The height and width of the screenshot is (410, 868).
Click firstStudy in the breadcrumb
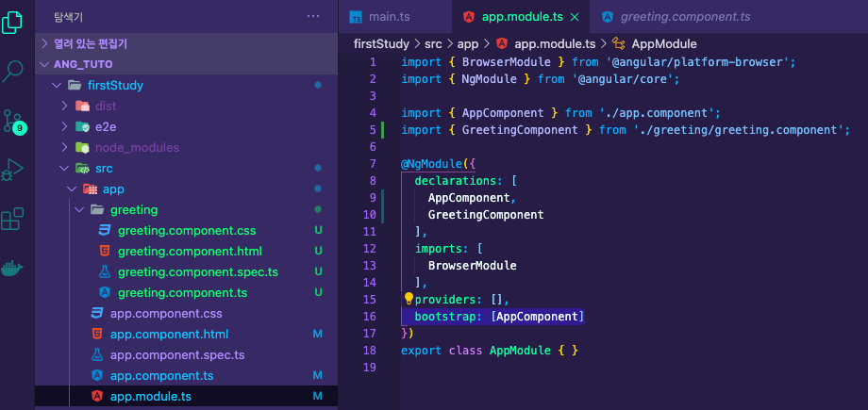point(381,43)
